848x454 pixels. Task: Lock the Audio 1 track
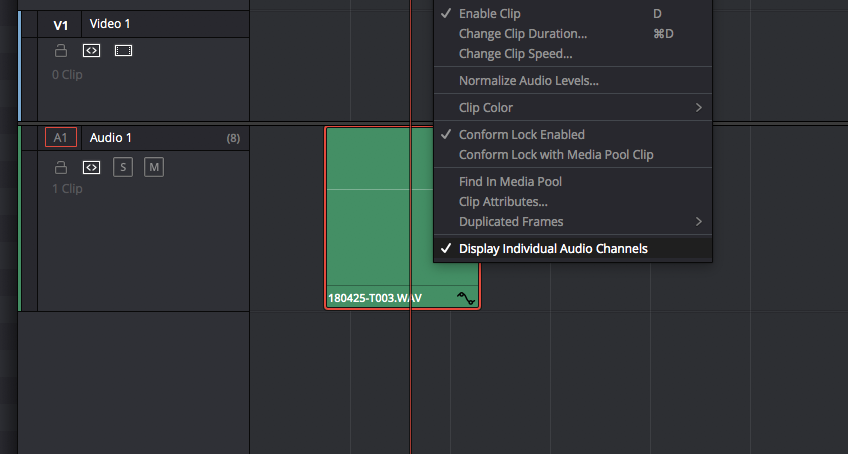[61, 167]
